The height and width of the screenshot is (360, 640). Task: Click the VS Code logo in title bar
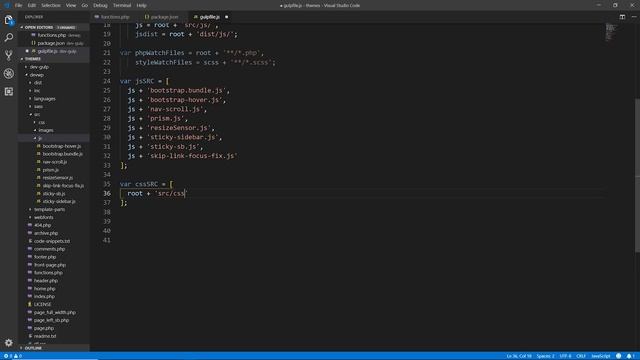(x=7, y=5)
